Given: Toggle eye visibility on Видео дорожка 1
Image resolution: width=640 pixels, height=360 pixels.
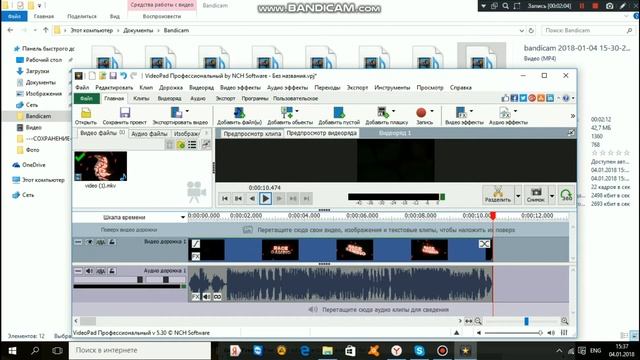Looking at the screenshot, I should pyautogui.click(x=89, y=242).
